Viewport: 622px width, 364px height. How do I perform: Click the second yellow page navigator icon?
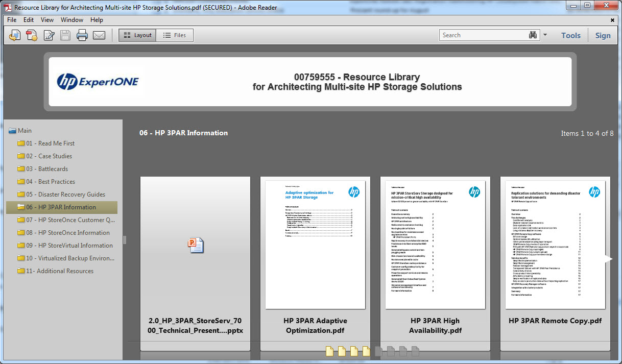[x=342, y=351]
